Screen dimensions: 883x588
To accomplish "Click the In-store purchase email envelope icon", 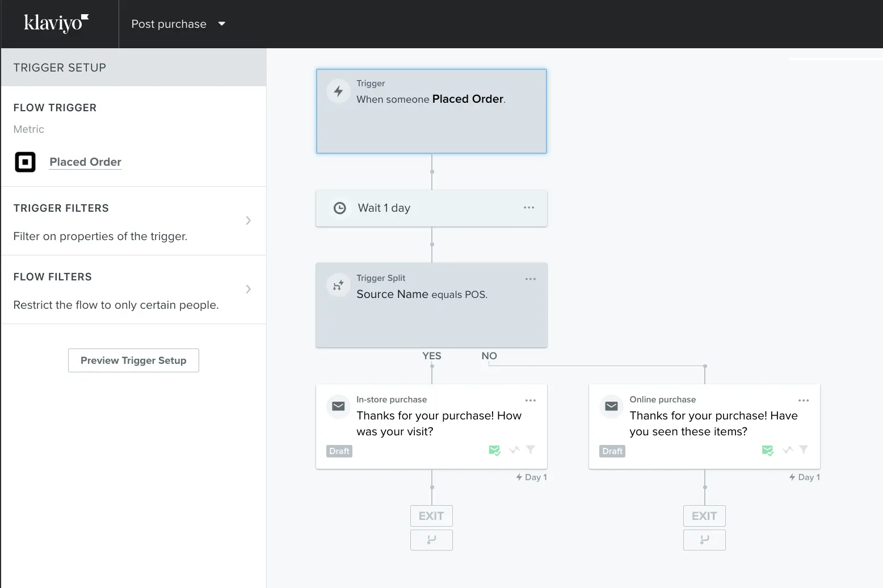I will (338, 406).
